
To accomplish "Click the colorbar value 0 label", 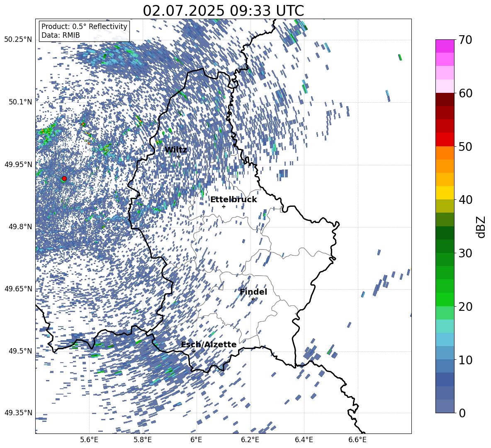I will coord(462,413).
